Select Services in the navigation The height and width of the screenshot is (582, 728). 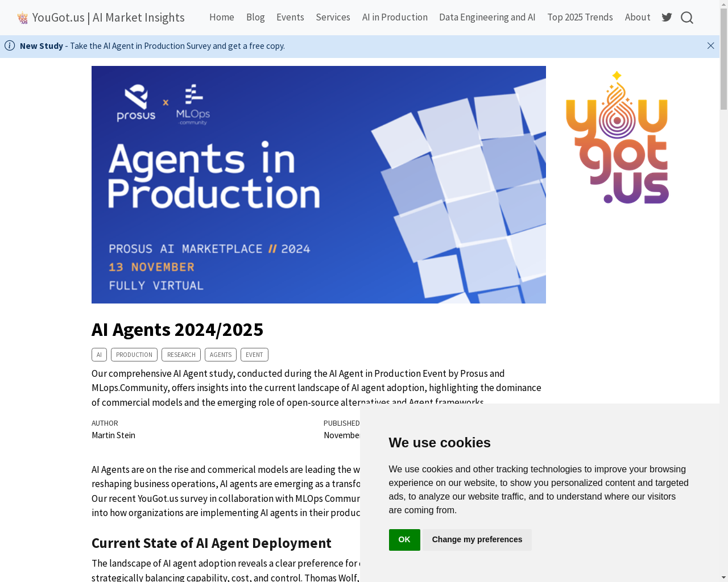333,17
